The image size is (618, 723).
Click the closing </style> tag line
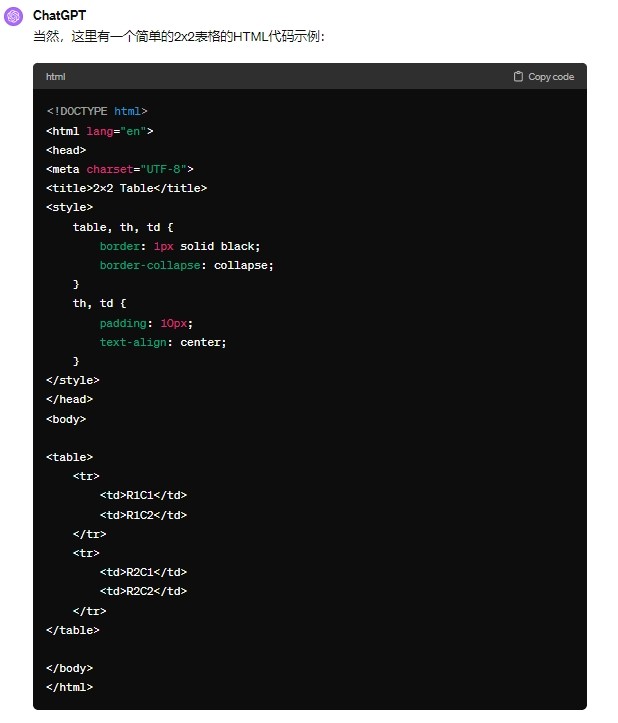pos(73,380)
